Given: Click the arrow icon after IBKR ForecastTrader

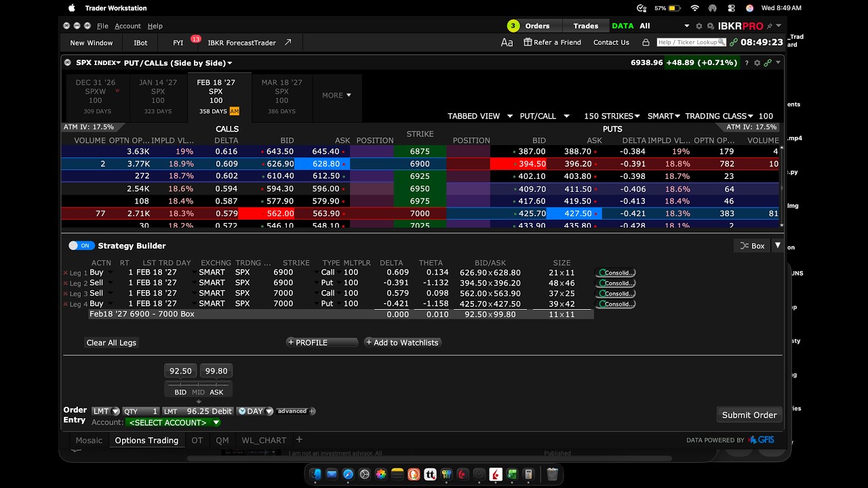Looking at the screenshot, I should (288, 42).
